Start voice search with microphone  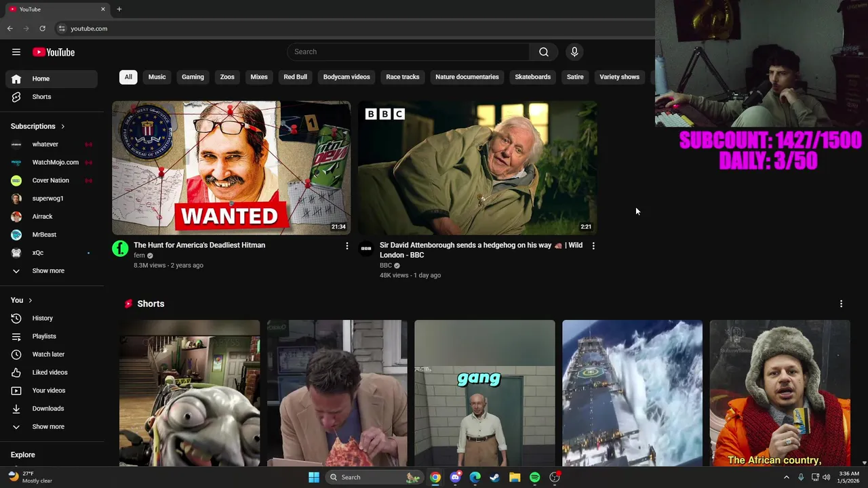[574, 52]
